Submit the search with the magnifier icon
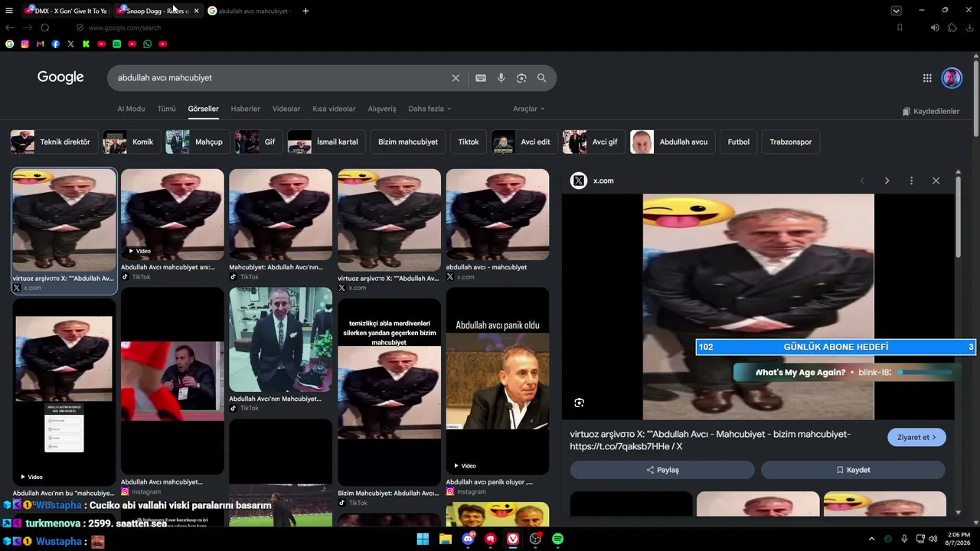This screenshot has height=551, width=980. pos(541,78)
